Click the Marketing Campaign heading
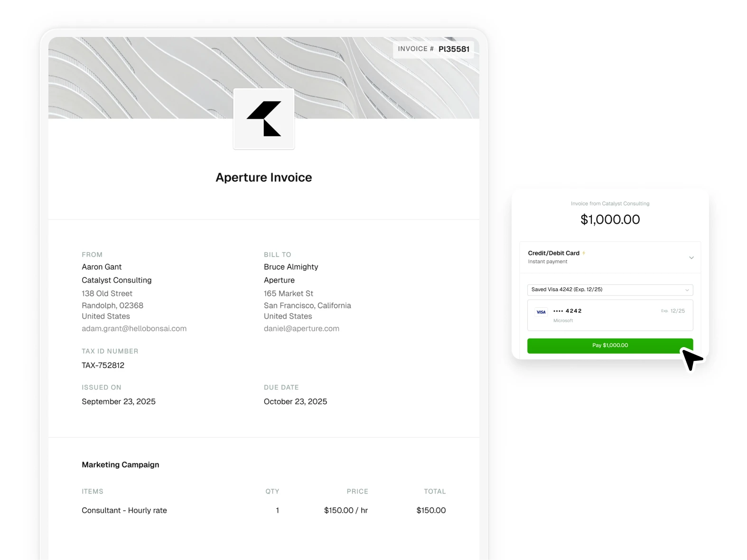This screenshot has width=747, height=560. (x=121, y=465)
